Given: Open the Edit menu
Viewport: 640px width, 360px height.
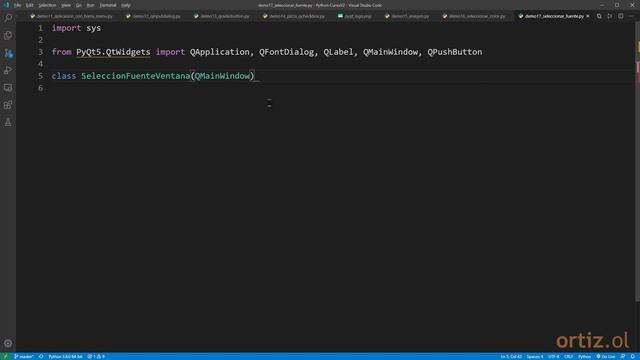Looking at the screenshot, I should tap(29, 5).
